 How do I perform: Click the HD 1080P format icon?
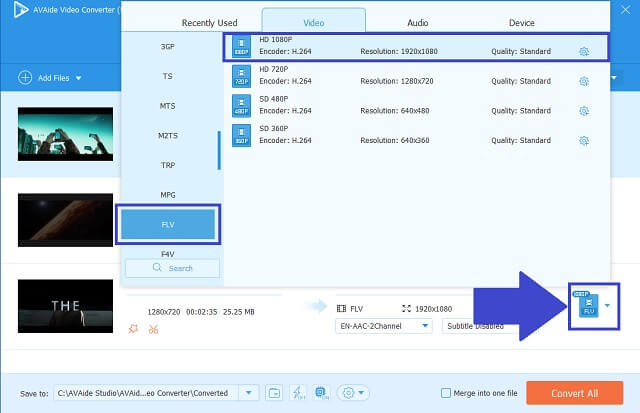coord(241,46)
